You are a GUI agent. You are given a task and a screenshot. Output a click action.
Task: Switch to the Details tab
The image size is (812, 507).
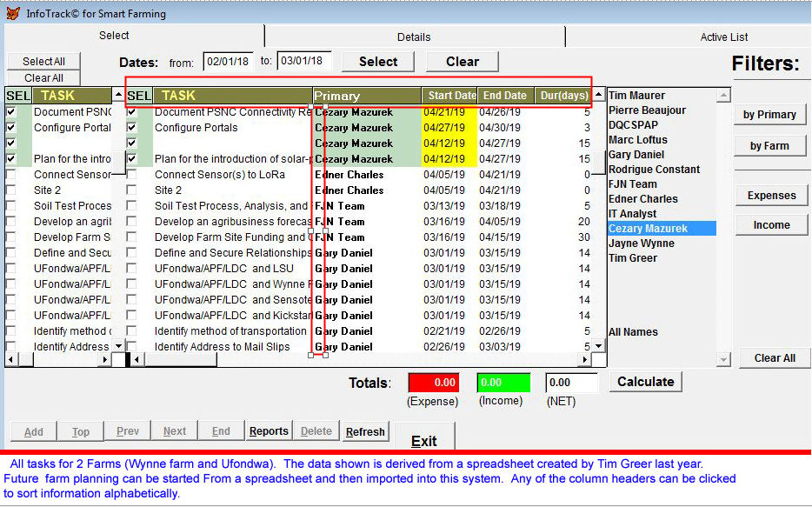point(414,37)
